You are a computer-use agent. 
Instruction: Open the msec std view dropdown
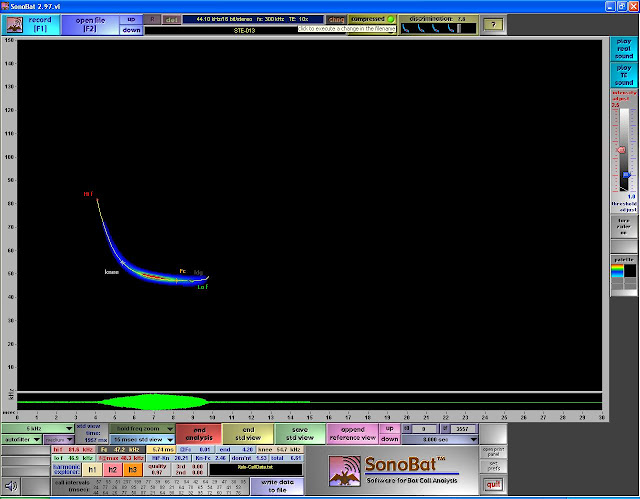coord(142,439)
